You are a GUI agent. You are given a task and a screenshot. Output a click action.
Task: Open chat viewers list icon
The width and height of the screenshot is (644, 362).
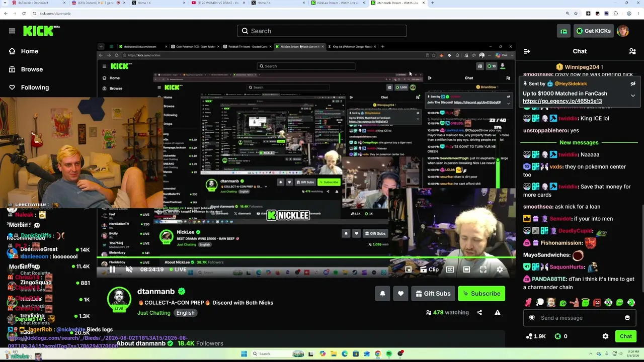(x=632, y=51)
